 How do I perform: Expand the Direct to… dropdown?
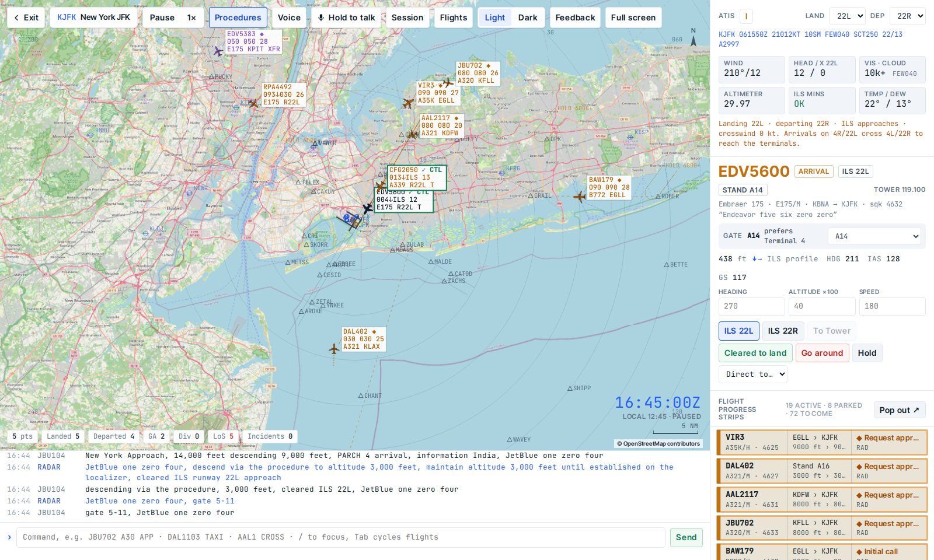752,374
